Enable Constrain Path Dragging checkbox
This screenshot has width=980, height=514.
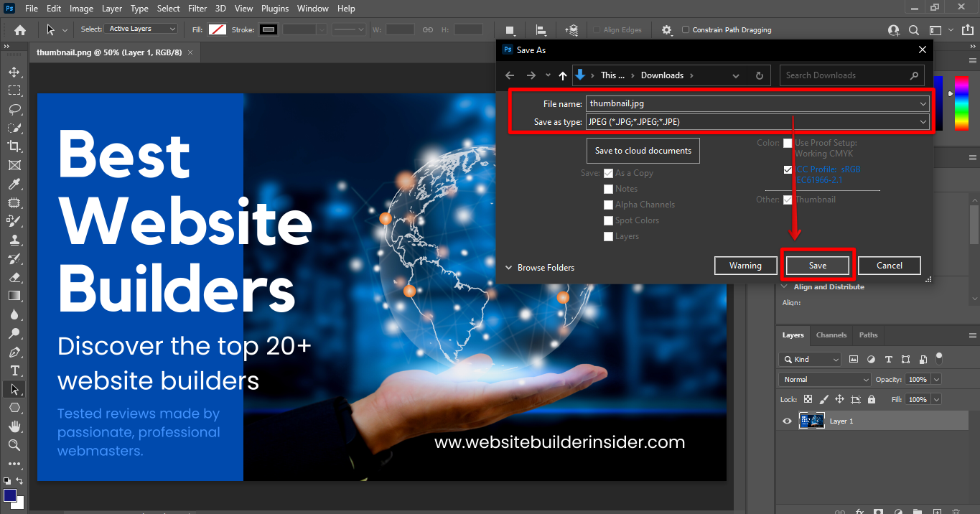[x=686, y=30]
